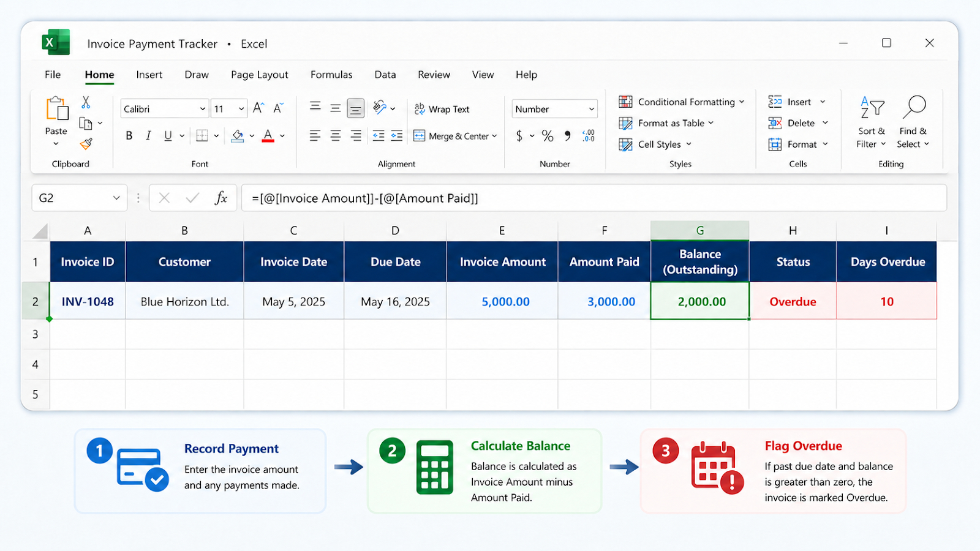Switch to the Data tab
This screenshot has height=551, width=980.
385,75
